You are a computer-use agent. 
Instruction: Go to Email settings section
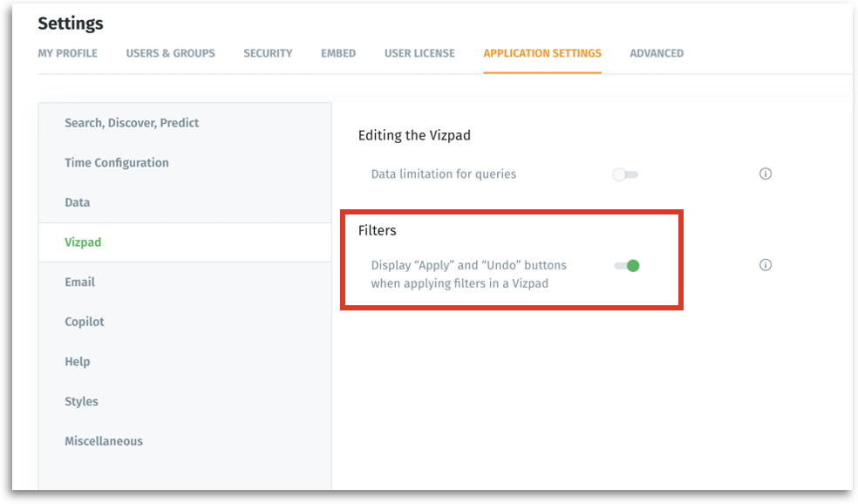point(80,283)
